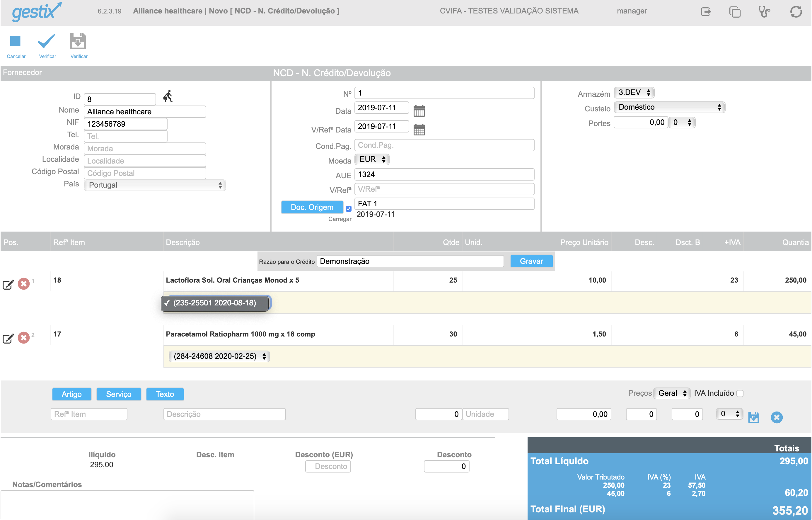
Task: Click the Refª Item input in new line
Action: click(89, 414)
